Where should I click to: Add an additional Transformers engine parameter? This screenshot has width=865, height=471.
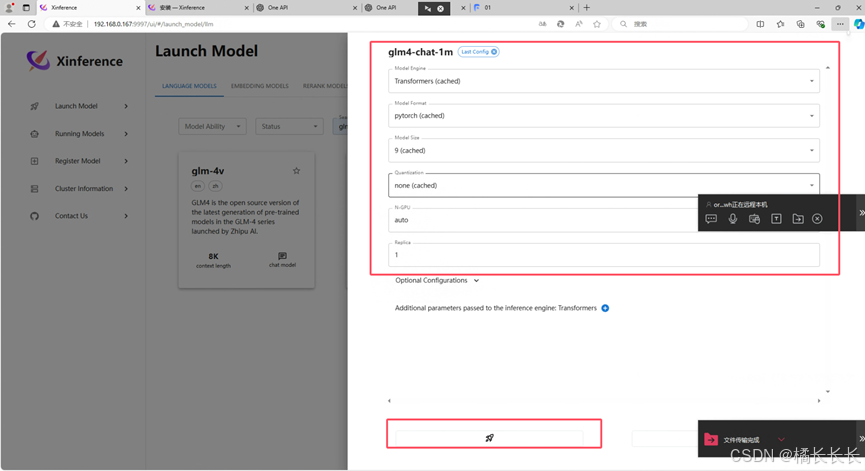(605, 308)
